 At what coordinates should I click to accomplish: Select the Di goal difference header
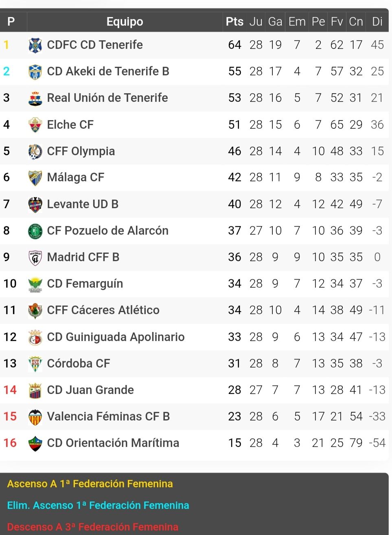click(377, 22)
